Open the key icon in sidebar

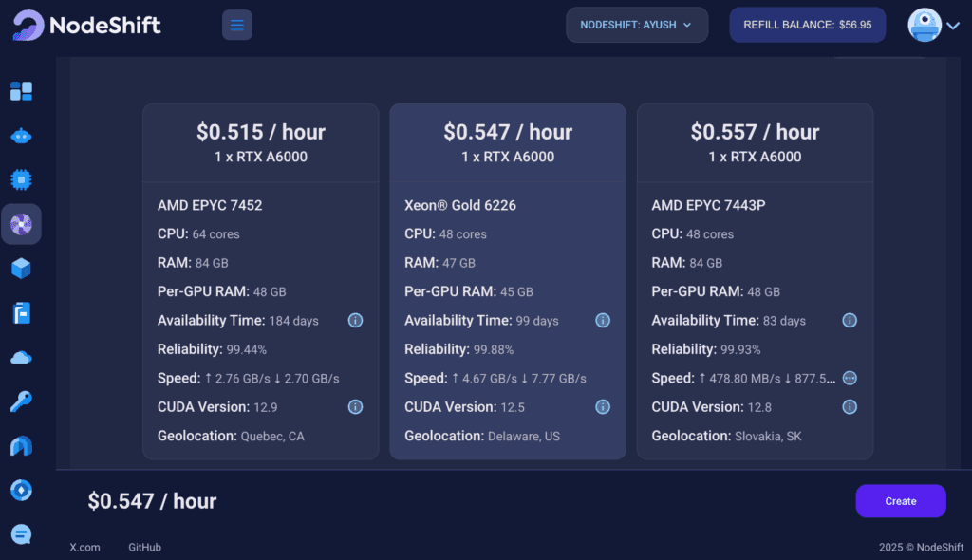coord(21,401)
